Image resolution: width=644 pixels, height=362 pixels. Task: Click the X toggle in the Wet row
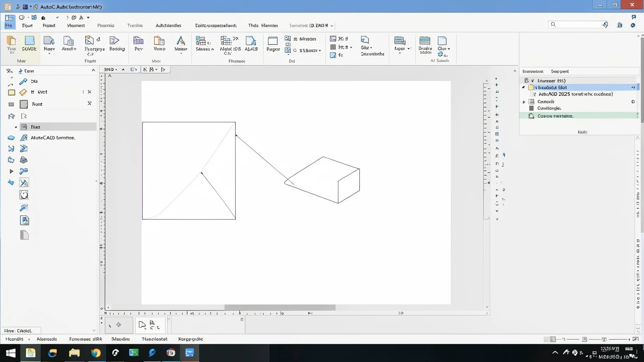[89, 92]
